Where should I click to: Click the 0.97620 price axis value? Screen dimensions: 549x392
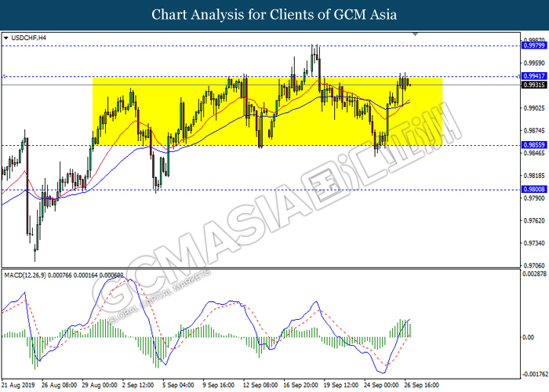(x=534, y=220)
